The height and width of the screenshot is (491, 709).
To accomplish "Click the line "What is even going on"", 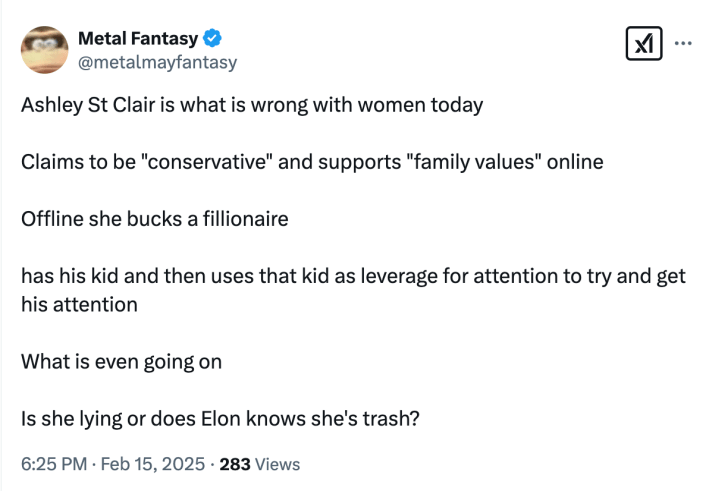I will [x=121, y=361].
